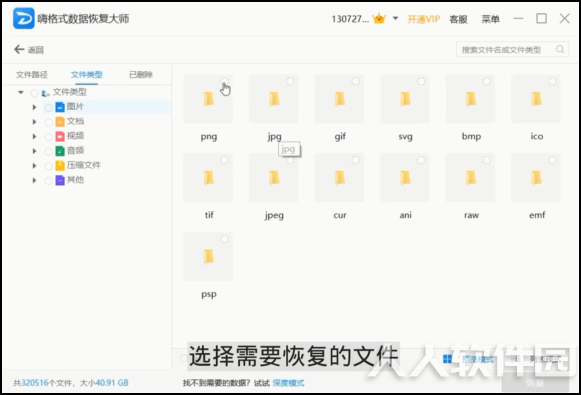The height and width of the screenshot is (395, 581).
Task: Open the raw folder
Action: pos(471,177)
